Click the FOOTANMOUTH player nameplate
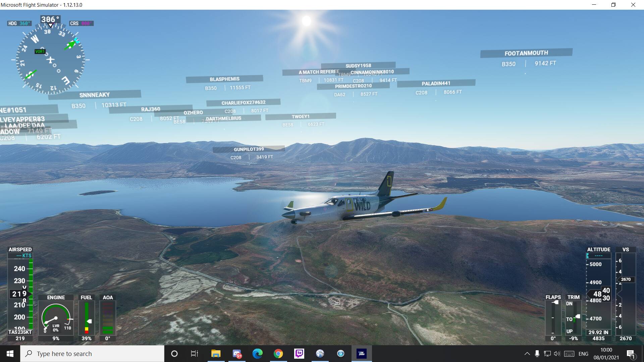Image resolution: width=644 pixels, height=362 pixels. tap(526, 53)
